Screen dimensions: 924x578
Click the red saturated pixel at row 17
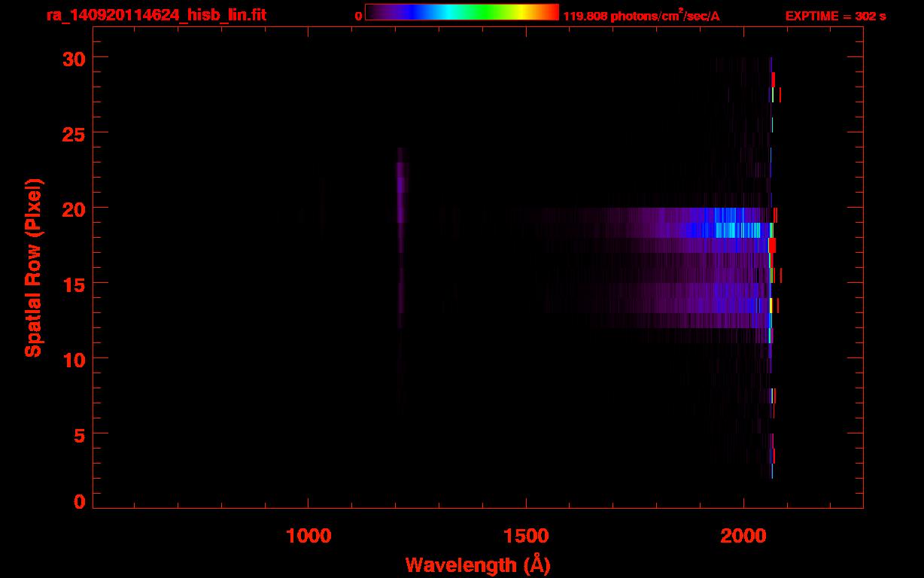click(x=772, y=245)
